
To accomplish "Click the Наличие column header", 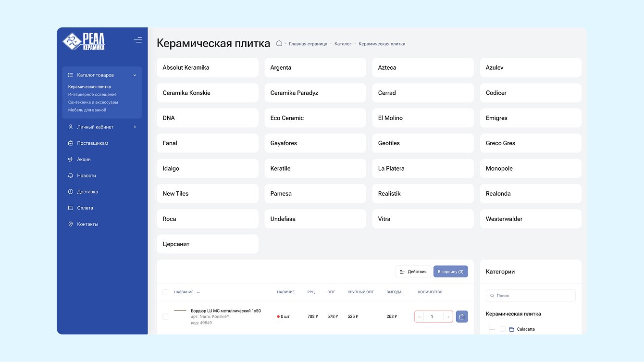I will tap(286, 292).
